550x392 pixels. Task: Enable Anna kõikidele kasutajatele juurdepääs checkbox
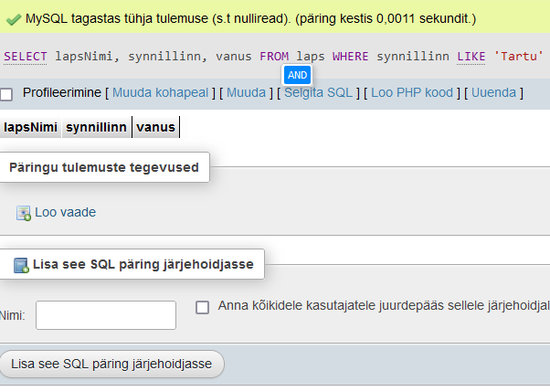tap(203, 307)
